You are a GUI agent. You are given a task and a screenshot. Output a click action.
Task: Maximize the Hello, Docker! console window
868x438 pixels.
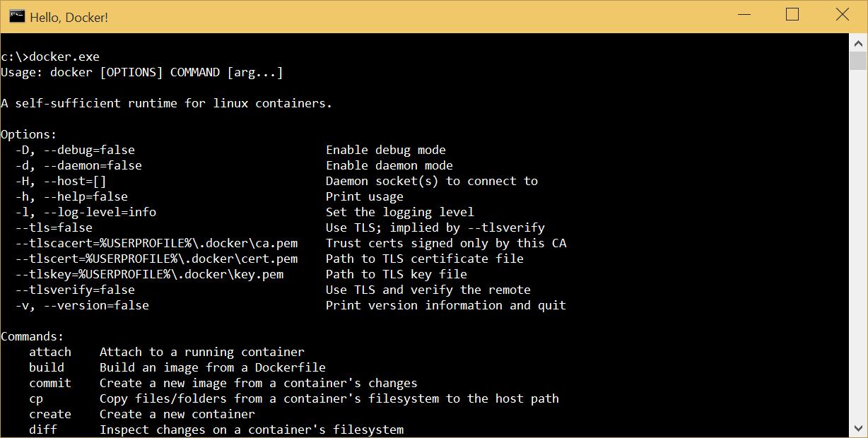coord(792,16)
